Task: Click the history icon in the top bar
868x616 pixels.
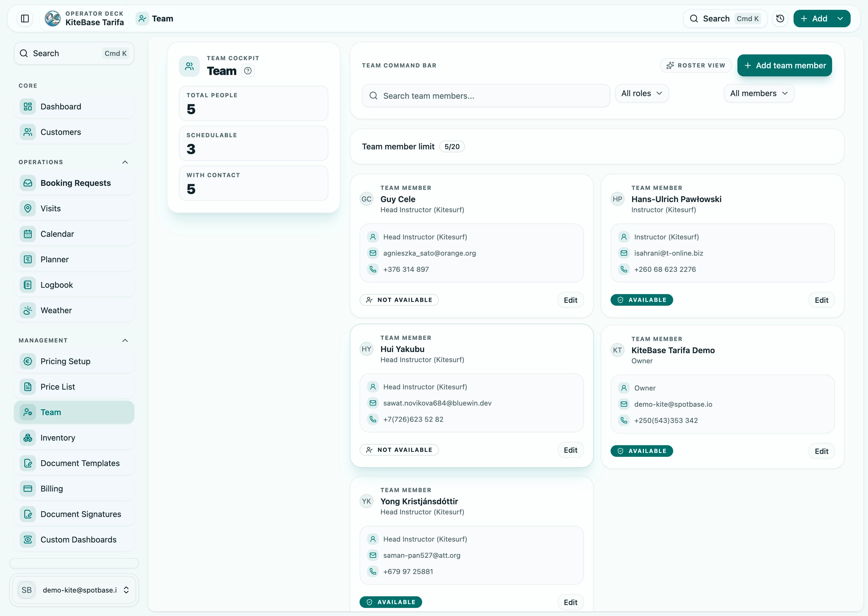Action: (780, 18)
